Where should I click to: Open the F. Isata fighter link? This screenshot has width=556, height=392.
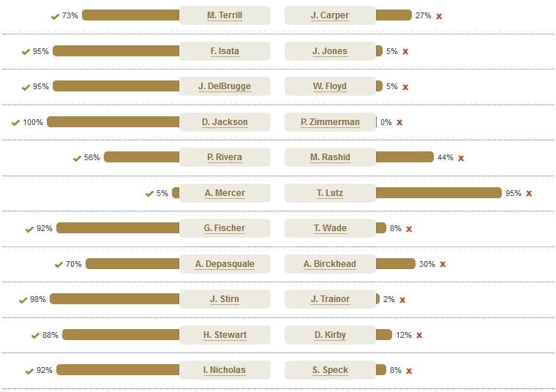(x=225, y=51)
